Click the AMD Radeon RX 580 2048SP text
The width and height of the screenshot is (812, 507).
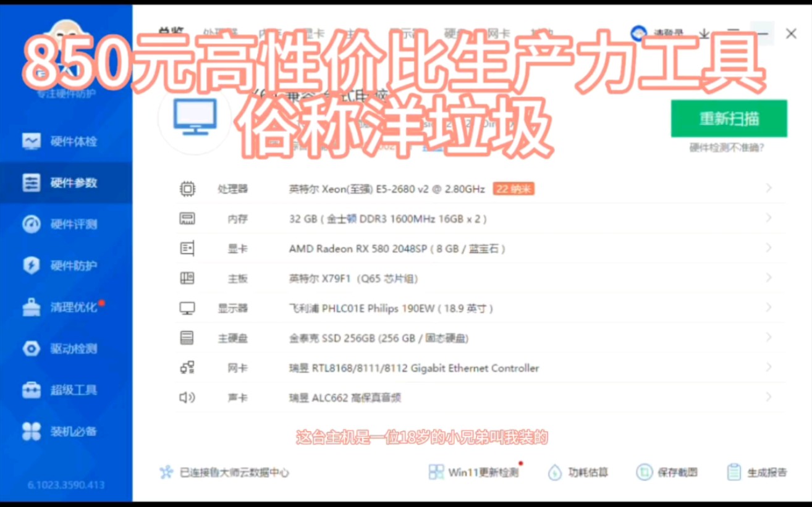[x=397, y=248]
